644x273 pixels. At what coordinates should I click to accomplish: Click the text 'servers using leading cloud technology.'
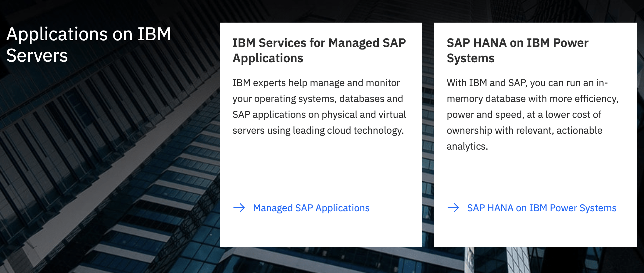pos(318,130)
